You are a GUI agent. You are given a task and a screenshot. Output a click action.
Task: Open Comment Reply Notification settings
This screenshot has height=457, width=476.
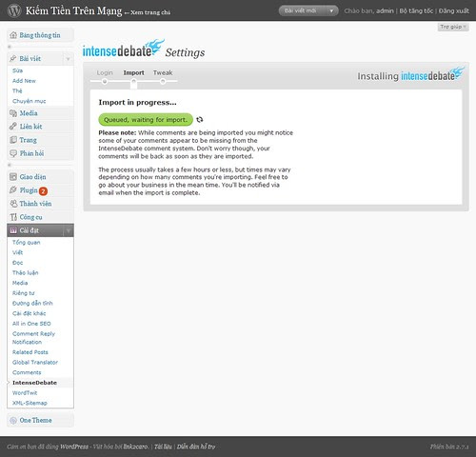pyautogui.click(x=33, y=338)
